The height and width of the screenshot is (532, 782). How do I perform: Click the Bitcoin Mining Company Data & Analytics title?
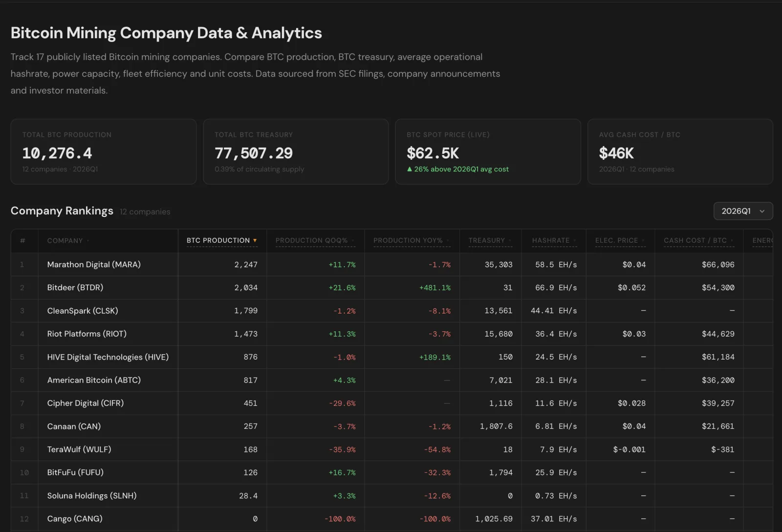click(166, 33)
